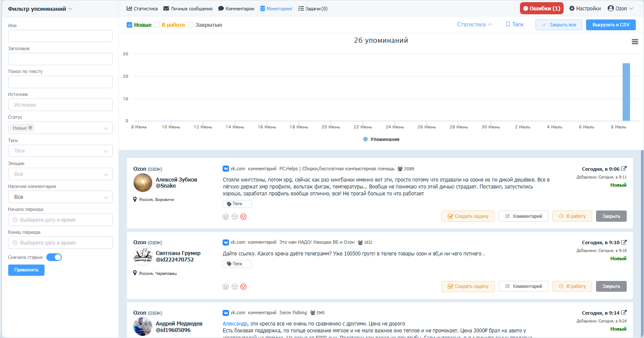Toggle the Сначала старые switch
The image size is (644, 338).
click(54, 257)
